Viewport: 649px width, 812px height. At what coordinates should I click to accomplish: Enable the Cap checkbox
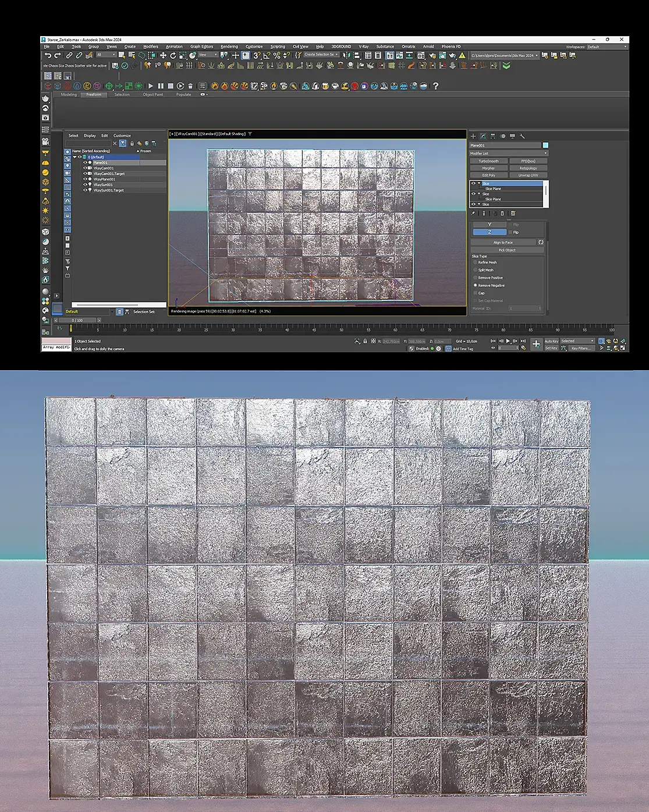coord(475,293)
